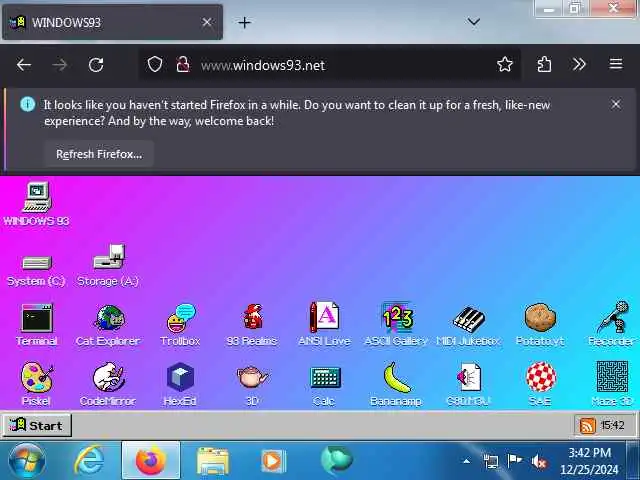Open the Windows 7 Start orb
Image resolution: width=640 pixels, height=480 pixels.
coord(27,461)
